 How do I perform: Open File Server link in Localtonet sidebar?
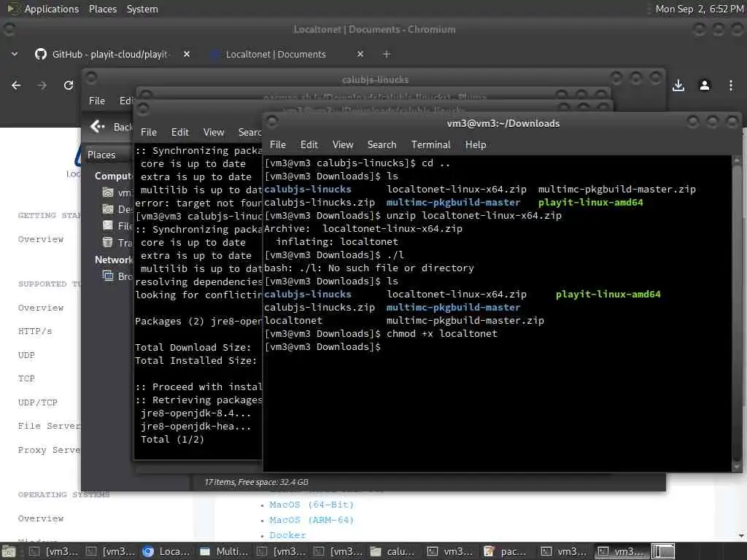(x=49, y=426)
